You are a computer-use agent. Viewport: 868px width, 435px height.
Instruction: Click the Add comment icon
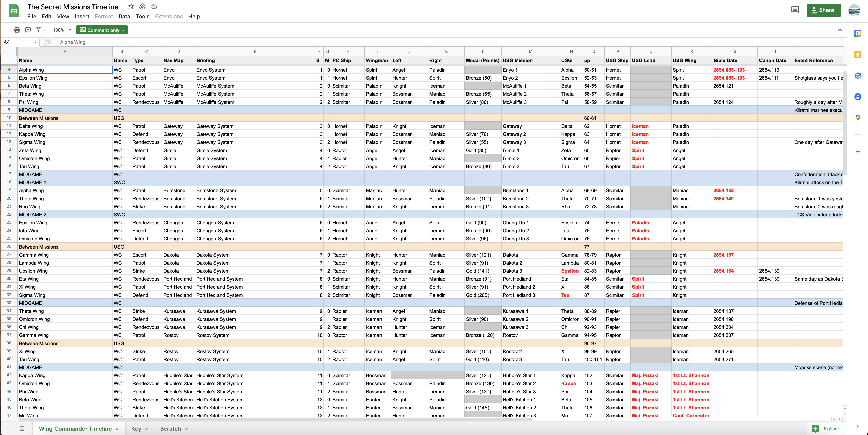[x=28, y=30]
